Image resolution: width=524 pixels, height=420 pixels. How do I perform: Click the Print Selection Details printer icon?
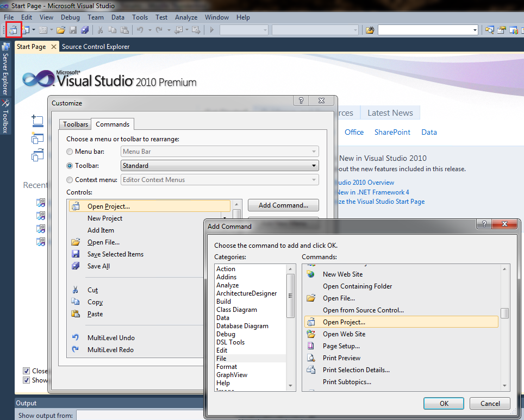pyautogui.click(x=311, y=370)
